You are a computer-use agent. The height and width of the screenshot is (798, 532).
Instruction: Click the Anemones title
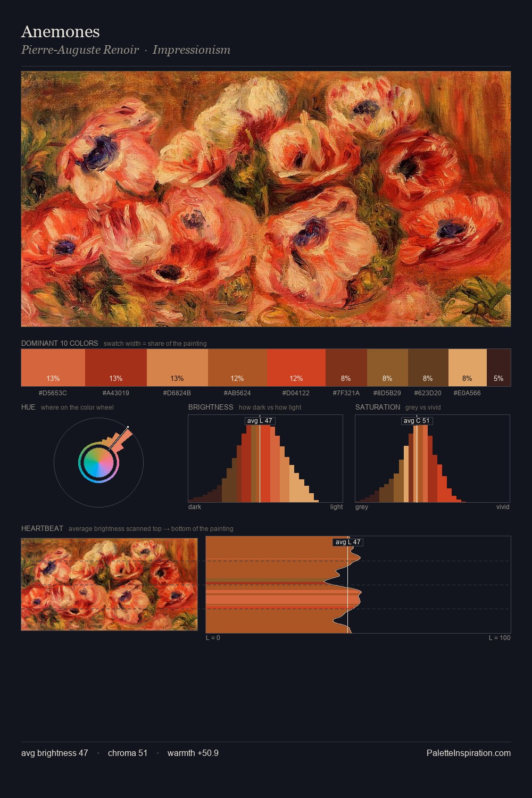(61, 32)
